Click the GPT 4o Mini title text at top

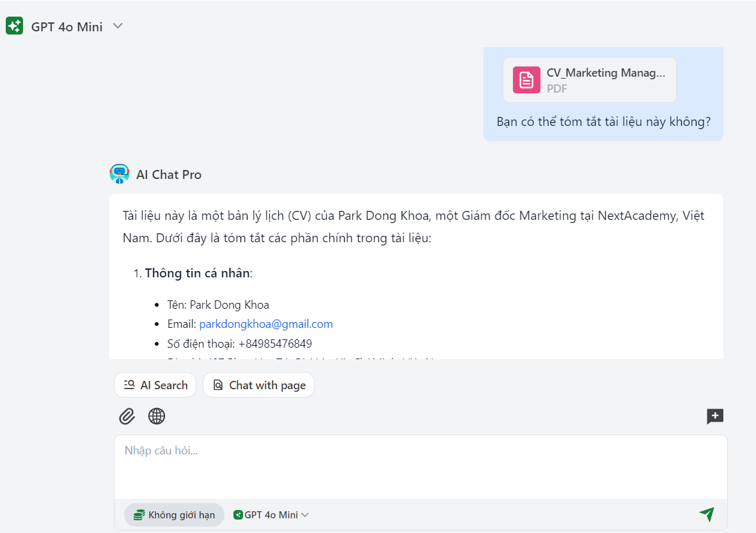(67, 27)
